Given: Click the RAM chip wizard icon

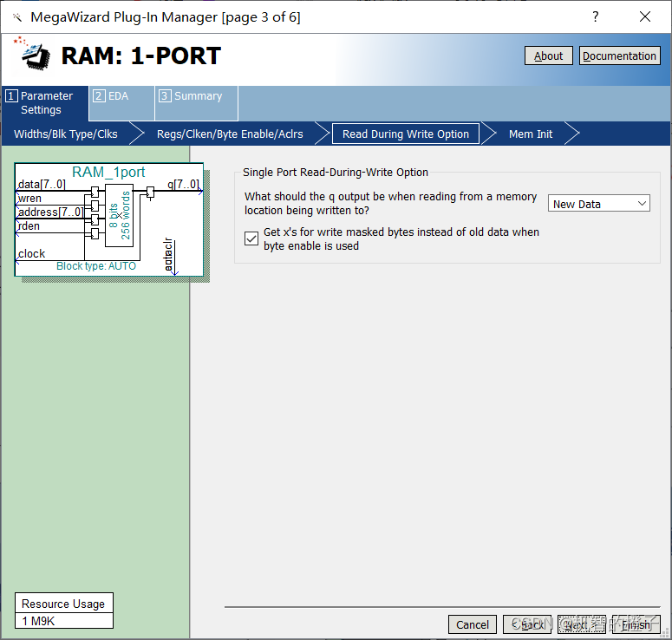Looking at the screenshot, I should click(32, 54).
